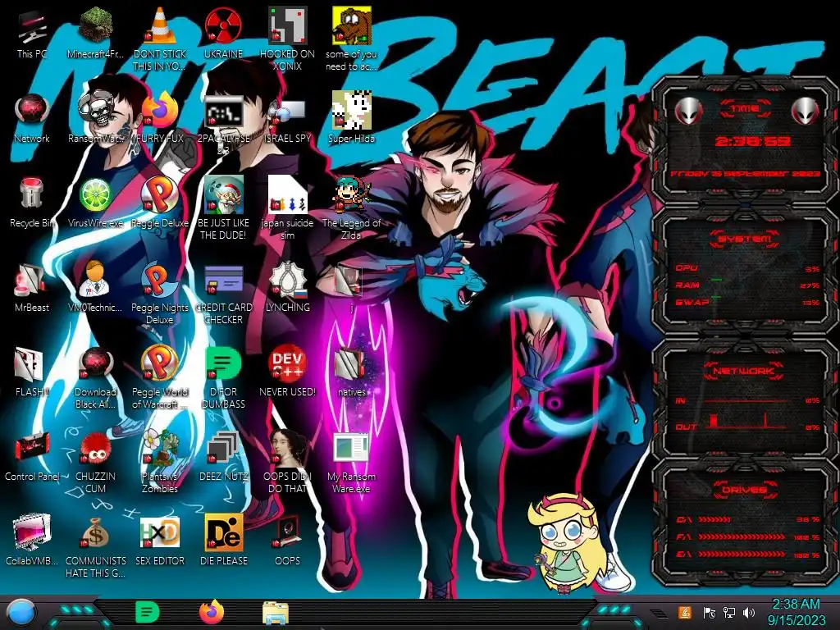
Task: Open the network tray icon
Action: (x=729, y=612)
